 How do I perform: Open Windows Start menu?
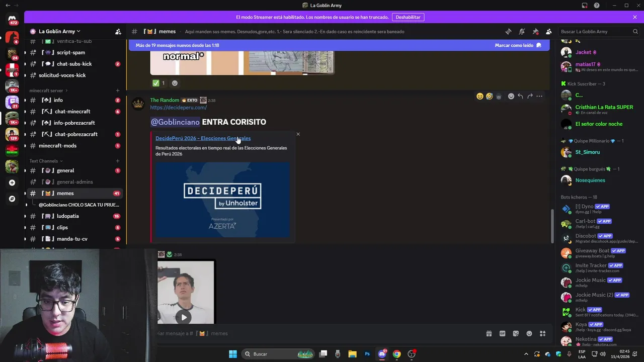click(233, 354)
